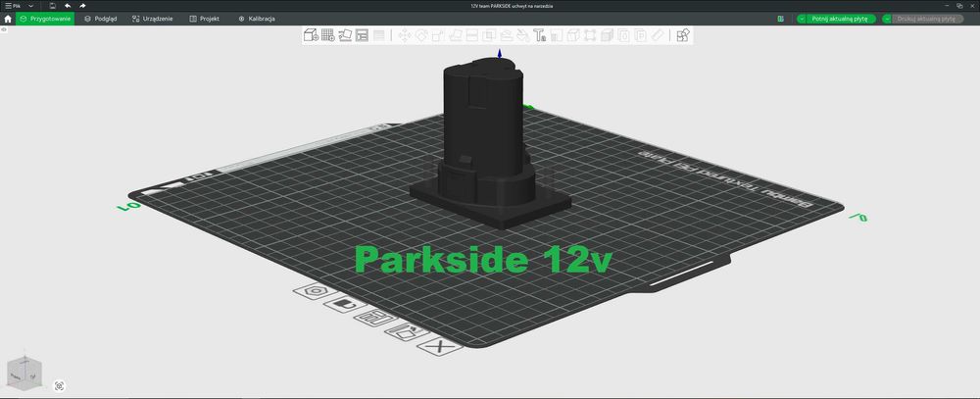Undo the last action
Screen dimensions: 980x399
[68, 6]
